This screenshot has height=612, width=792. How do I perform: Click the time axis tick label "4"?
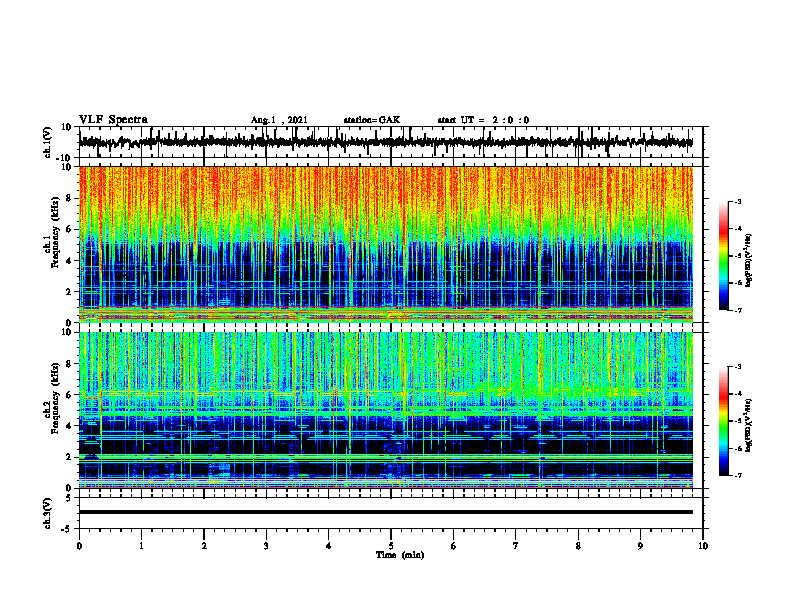[x=329, y=546]
